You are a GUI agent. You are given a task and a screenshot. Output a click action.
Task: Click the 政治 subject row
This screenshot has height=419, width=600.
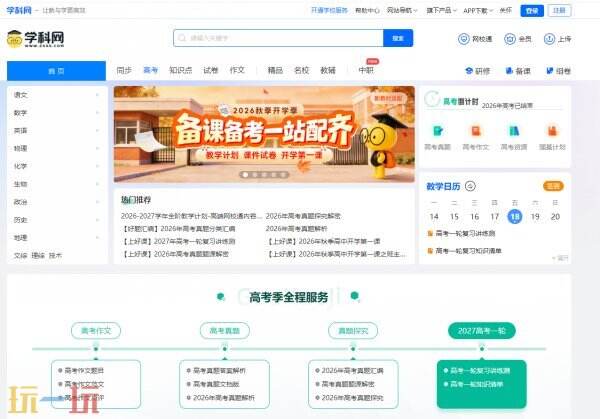56,202
